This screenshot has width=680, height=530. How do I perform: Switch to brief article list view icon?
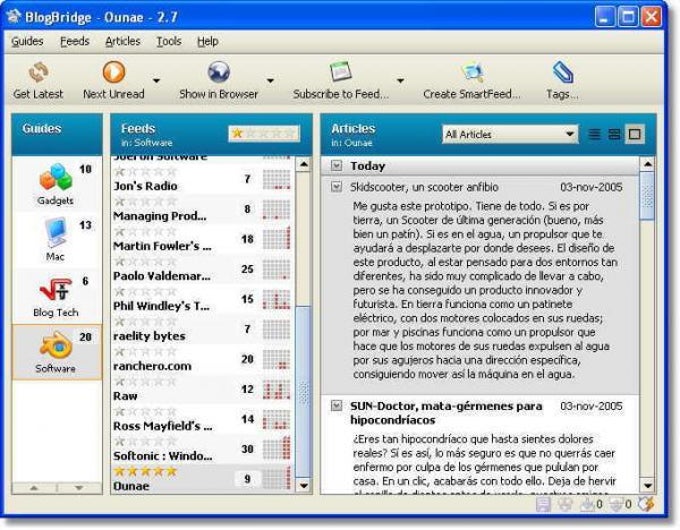pos(595,134)
